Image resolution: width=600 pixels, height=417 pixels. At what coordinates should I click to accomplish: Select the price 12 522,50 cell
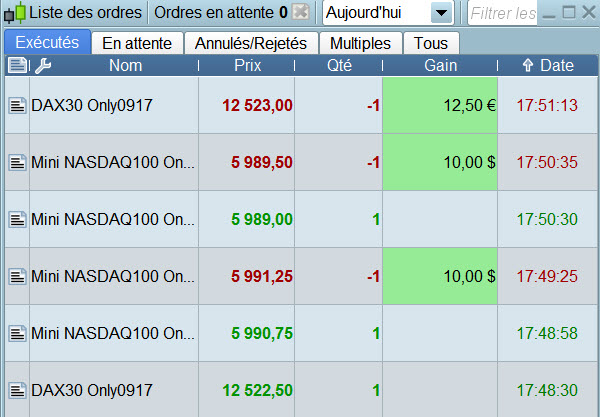[x=247, y=389]
